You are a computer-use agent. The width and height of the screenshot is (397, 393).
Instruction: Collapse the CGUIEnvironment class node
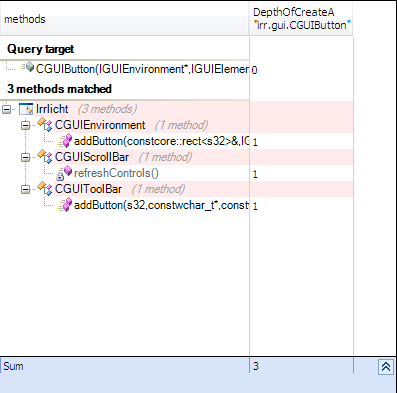click(x=25, y=125)
